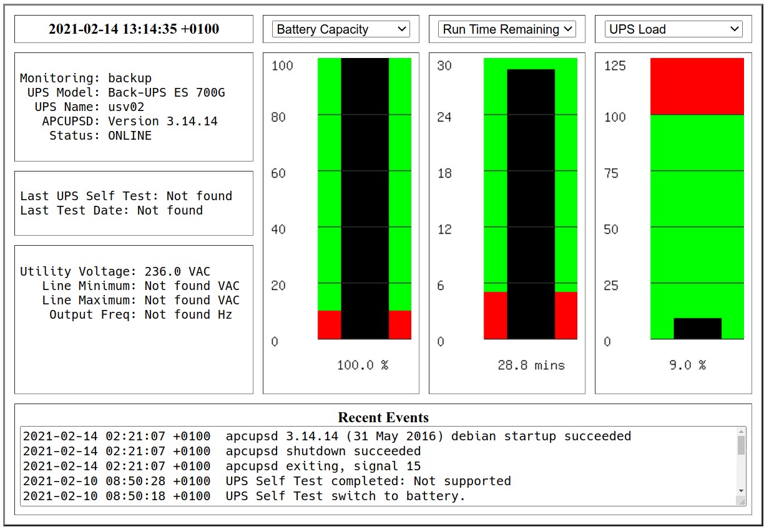Click the Utility Voltage 236.0 VAC reading
769x532 pixels.
tap(115, 271)
